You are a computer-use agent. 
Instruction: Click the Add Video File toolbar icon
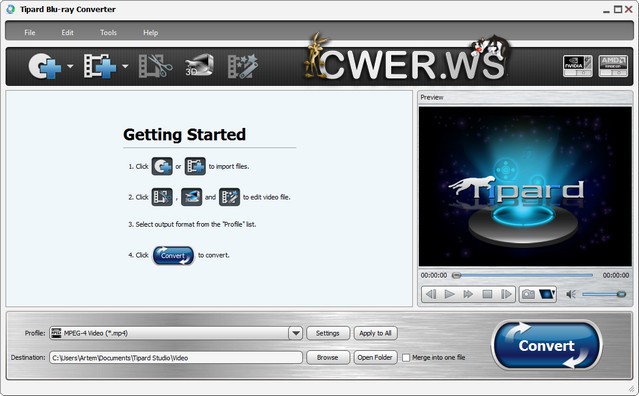(100, 66)
